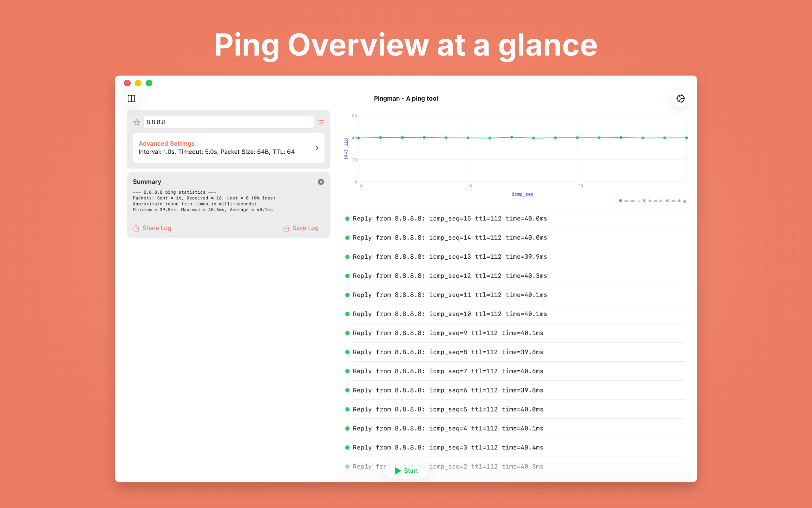Select reply row icmp_seq=12

point(515,276)
